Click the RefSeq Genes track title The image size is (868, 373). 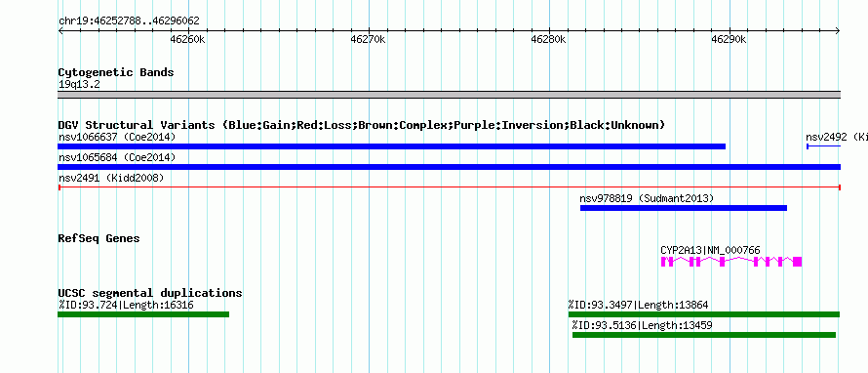[x=99, y=238]
